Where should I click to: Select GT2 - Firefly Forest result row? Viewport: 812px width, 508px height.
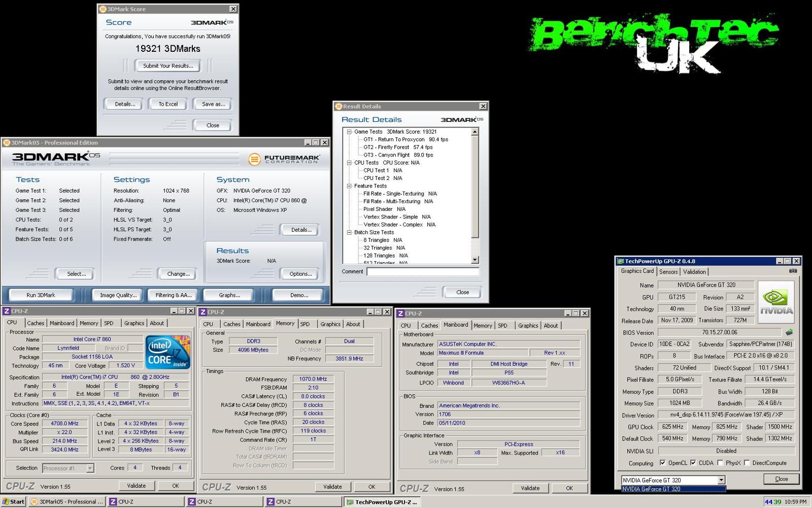click(x=398, y=147)
